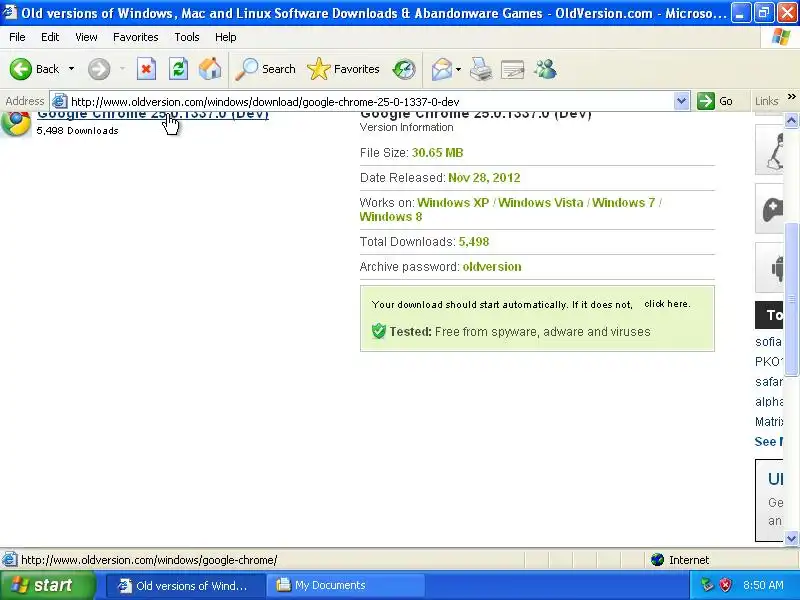Open Favorites star toolbar button
Screen dimensions: 800x600
point(343,69)
